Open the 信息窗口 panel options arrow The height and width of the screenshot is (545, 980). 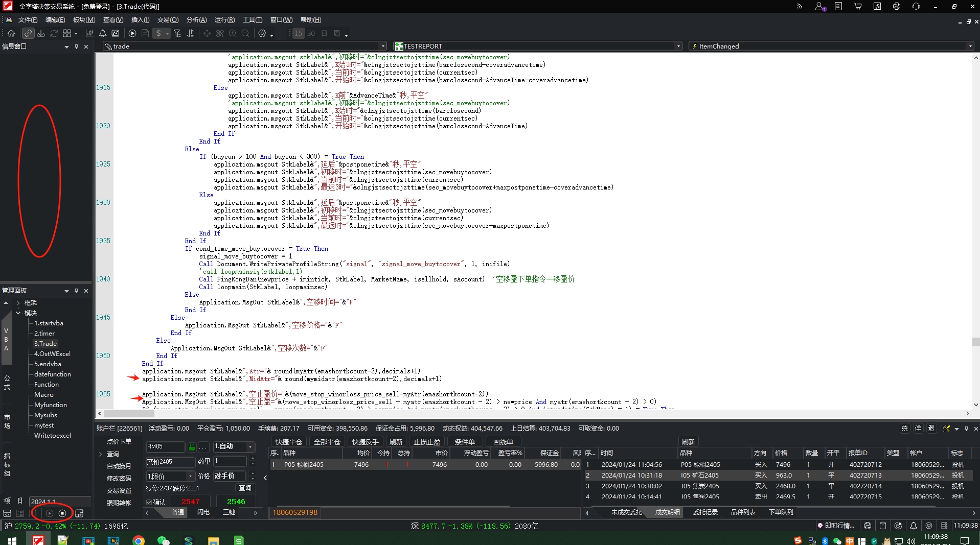[66, 46]
